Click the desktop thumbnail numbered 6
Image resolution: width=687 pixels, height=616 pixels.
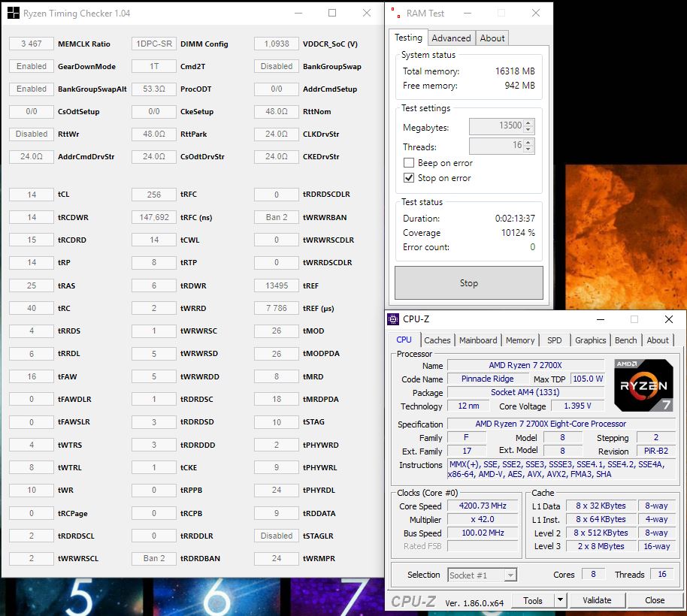217,596
